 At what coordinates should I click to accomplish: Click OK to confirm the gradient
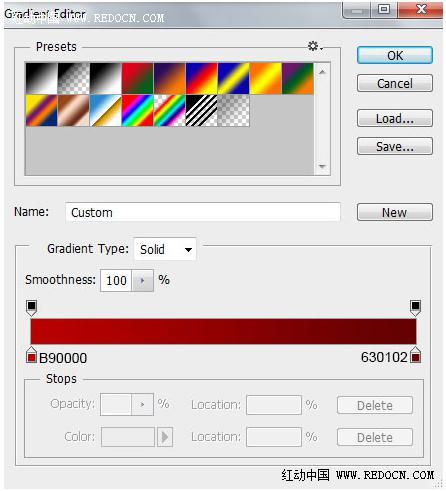coord(395,55)
